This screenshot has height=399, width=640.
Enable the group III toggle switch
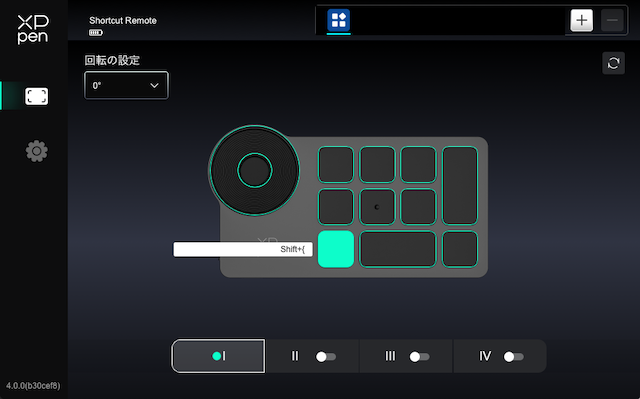420,357
